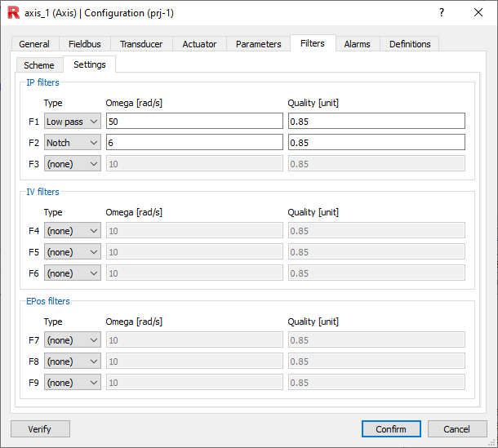Click the disabled F3 Quality field
Screen dimensions: 498x448
pyautogui.click(x=376, y=163)
